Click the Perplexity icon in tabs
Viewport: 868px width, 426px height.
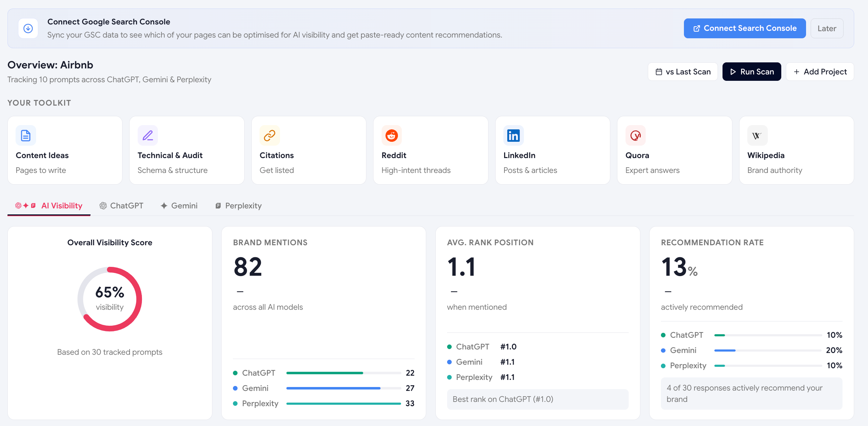click(218, 206)
